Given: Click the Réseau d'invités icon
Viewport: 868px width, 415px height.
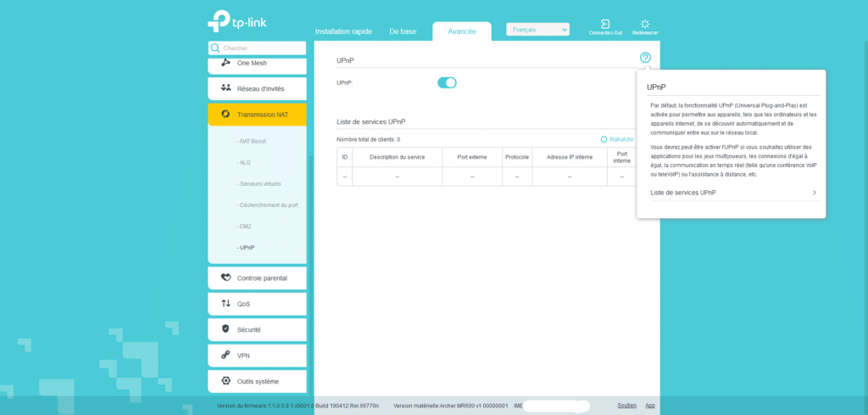Looking at the screenshot, I should pyautogui.click(x=225, y=87).
